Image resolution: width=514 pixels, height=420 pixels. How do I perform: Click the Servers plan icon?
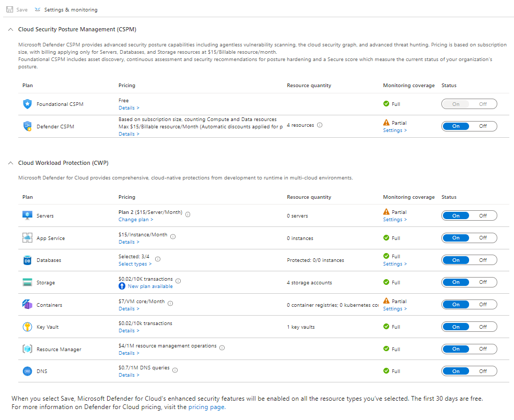point(27,216)
